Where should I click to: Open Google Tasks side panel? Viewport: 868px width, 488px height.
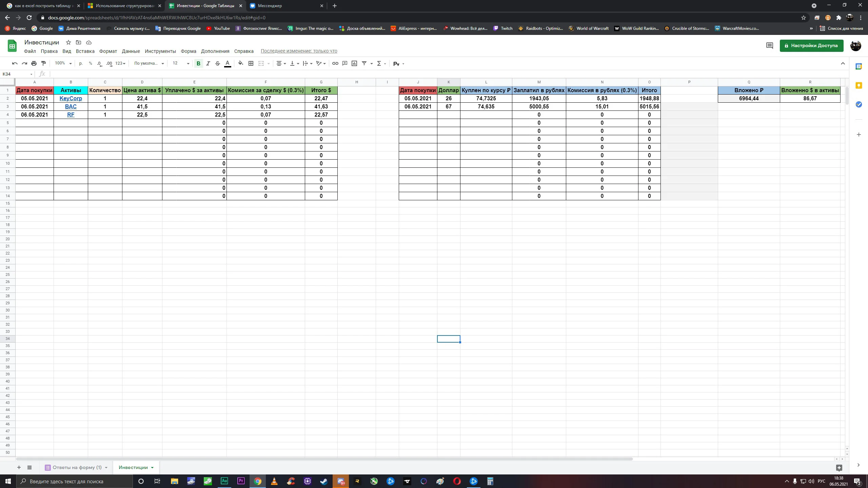click(859, 104)
